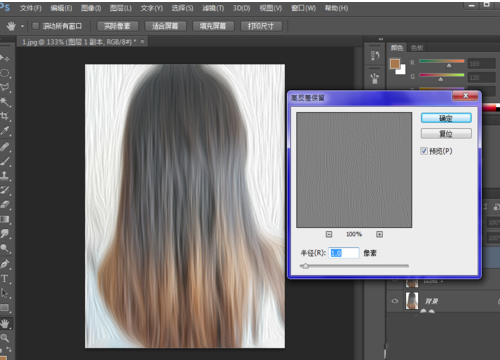Select the Magic Wand tool
Screen dimensions: 500x360
pos(5,102)
